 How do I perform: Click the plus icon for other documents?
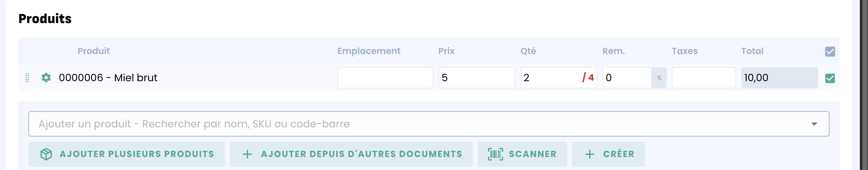[247, 154]
